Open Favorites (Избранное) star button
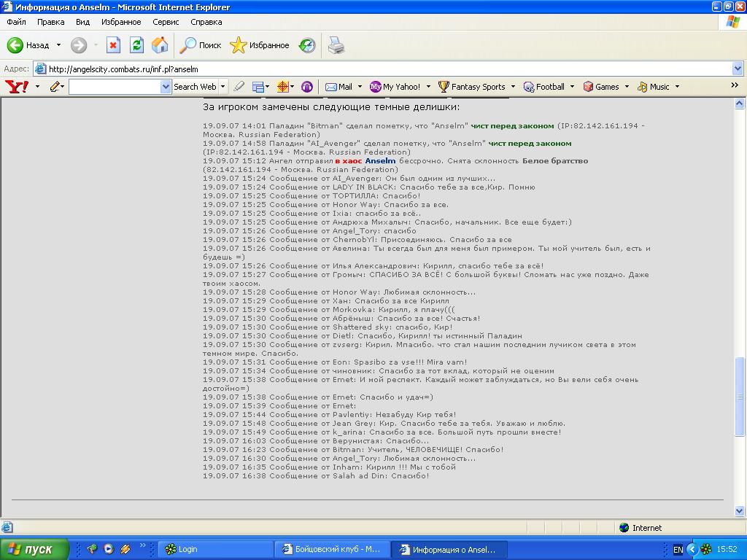The image size is (747, 560). (x=260, y=45)
